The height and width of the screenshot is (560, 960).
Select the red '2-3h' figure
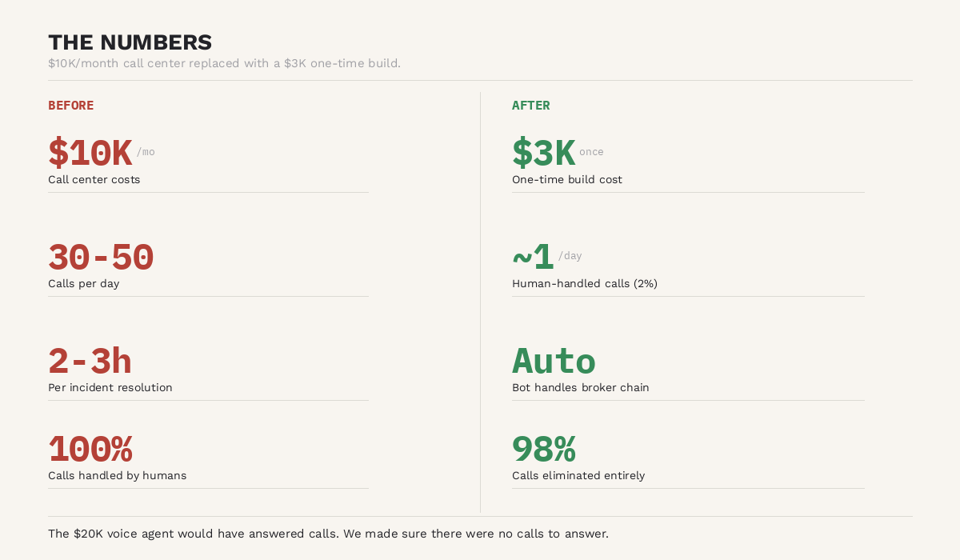click(x=90, y=361)
